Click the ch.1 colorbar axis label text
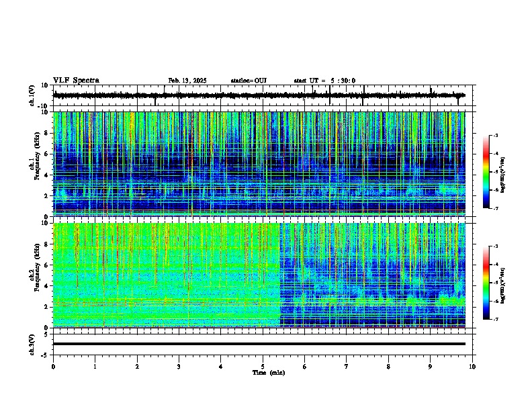Image resolution: width=532 pixels, height=411 pixels. coord(503,175)
